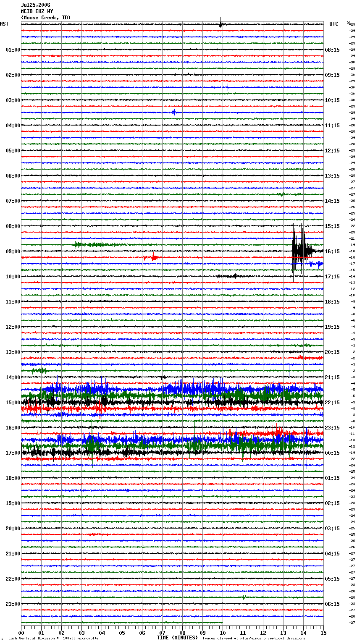Click the 21:15 UTC time label

(332, 377)
